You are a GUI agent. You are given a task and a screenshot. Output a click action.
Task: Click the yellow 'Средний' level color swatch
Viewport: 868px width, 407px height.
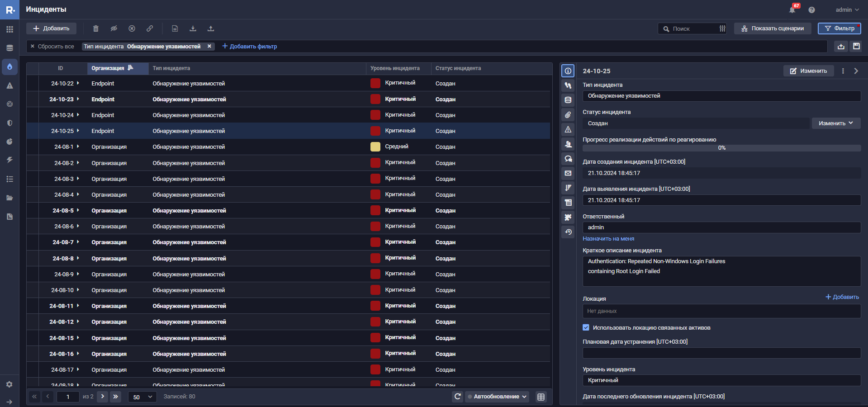pyautogui.click(x=375, y=147)
